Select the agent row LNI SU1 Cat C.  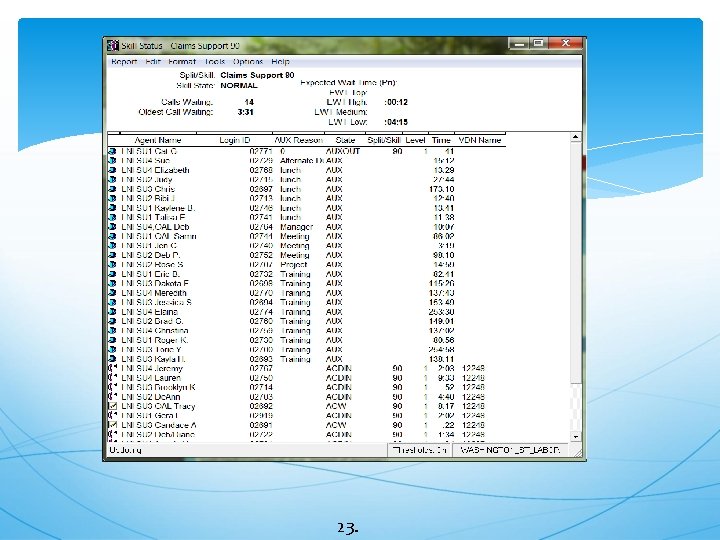tap(306, 151)
